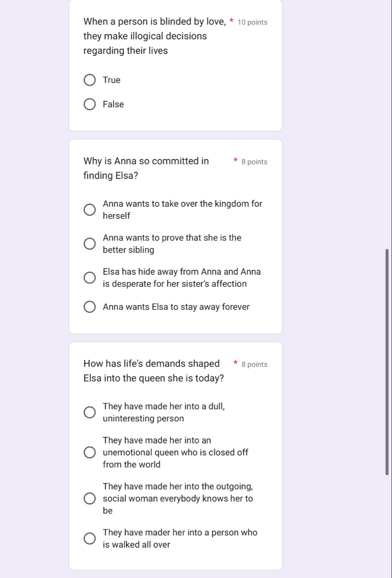The width and height of the screenshot is (392, 578).
Task: Click the '10 points' label
Action: click(x=252, y=22)
